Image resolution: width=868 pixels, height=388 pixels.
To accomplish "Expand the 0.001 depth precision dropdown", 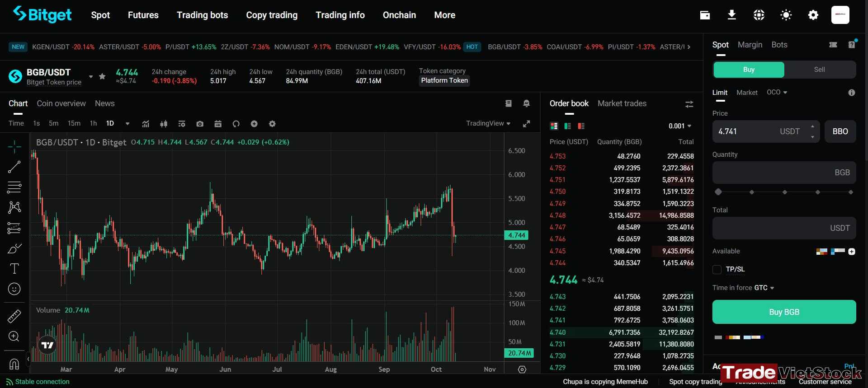I will point(680,126).
